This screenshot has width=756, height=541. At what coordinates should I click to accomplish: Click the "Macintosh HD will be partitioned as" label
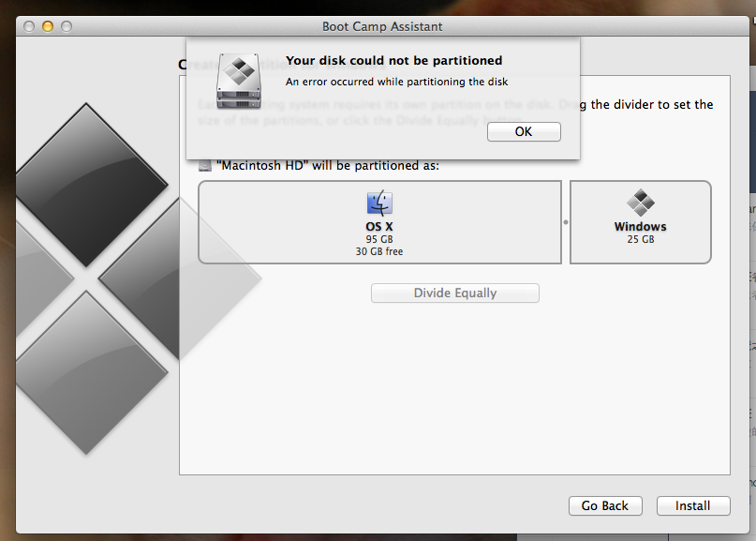328,166
